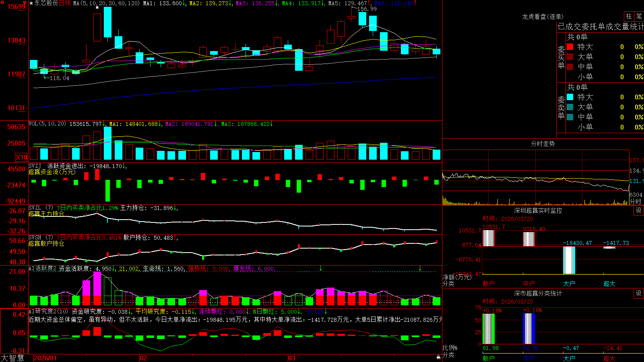Select the AI活跃度2 indicator label
Viewport: 644px width, 362px height.
tap(42, 268)
